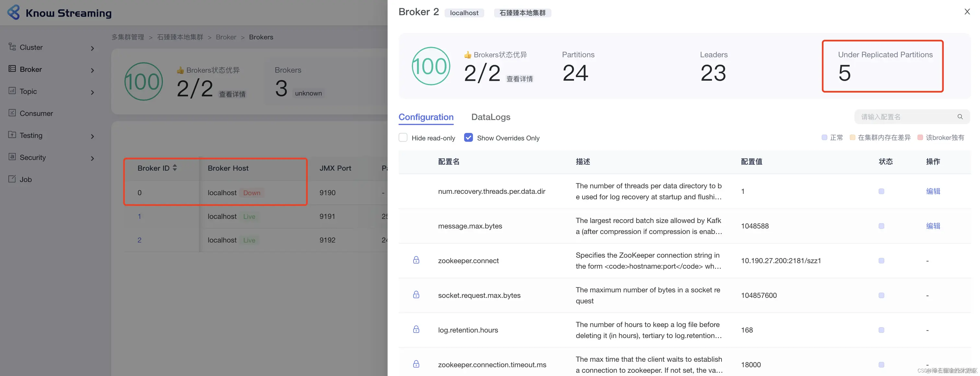Click the Topic sidebar icon
Viewport: 980px width, 376px height.
point(12,91)
